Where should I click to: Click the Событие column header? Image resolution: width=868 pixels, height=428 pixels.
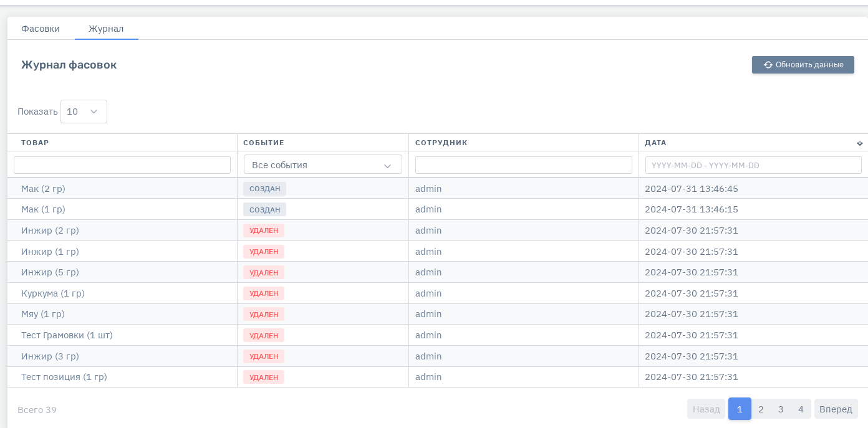(263, 143)
